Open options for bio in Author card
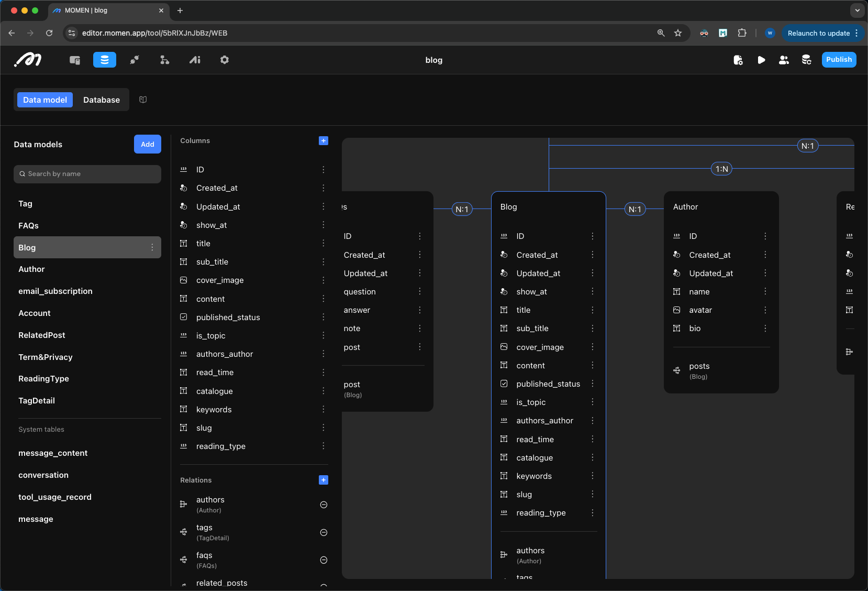Viewport: 868px width, 591px height. (765, 329)
